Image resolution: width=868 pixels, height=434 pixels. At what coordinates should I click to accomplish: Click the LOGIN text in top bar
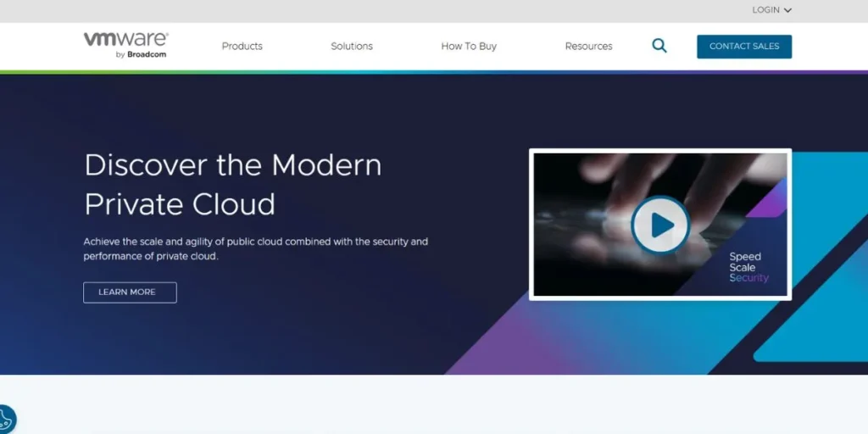pyautogui.click(x=765, y=10)
